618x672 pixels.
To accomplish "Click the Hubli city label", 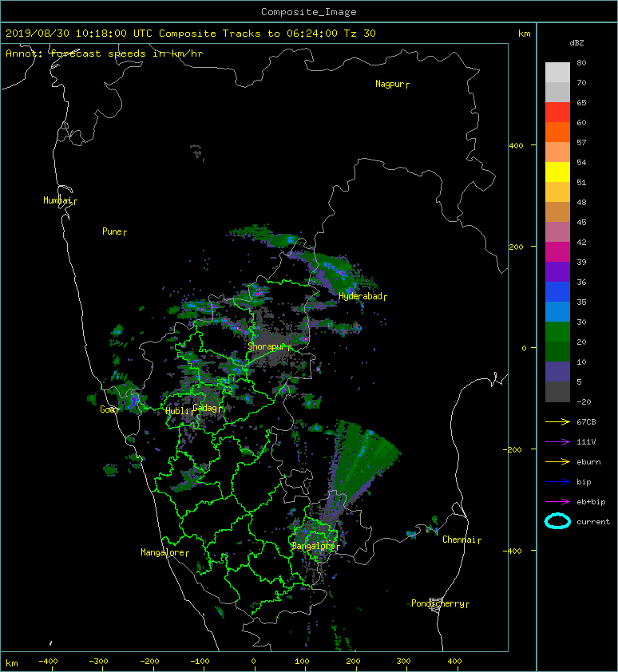I will pyautogui.click(x=176, y=411).
